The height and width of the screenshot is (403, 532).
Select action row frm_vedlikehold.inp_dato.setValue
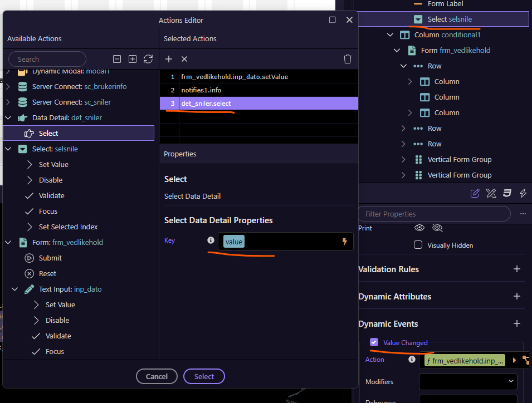tap(259, 77)
